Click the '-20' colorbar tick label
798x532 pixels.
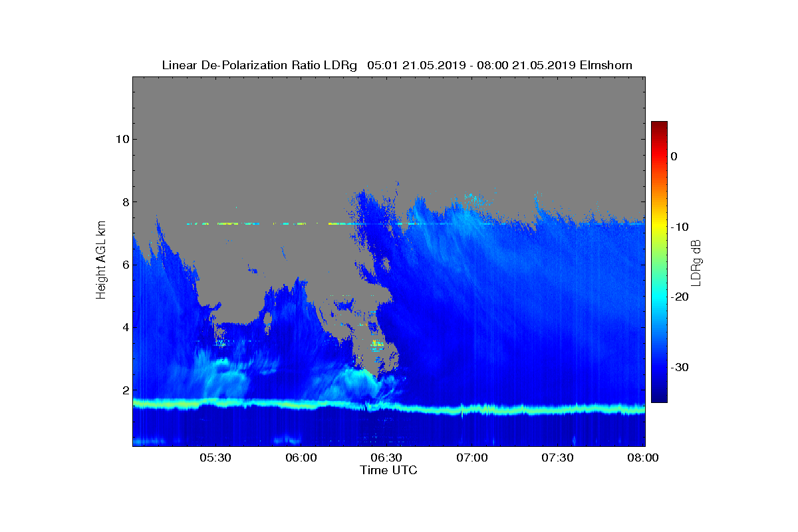[x=679, y=297]
